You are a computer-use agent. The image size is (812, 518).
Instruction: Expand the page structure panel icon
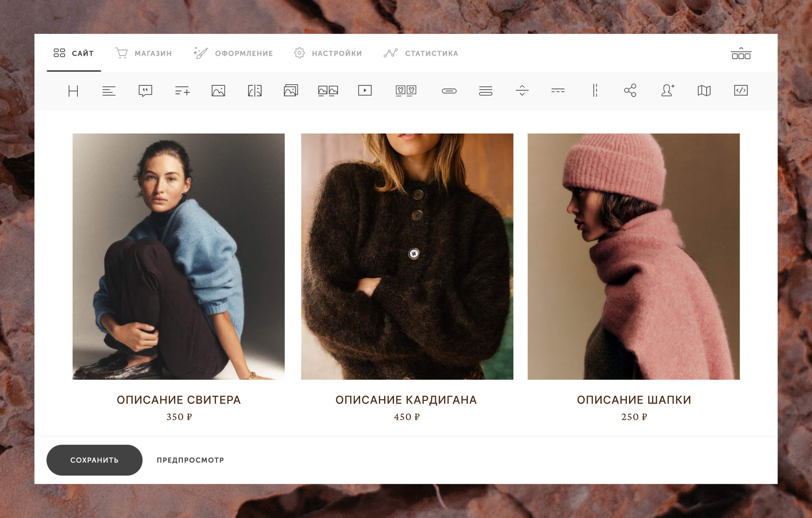[x=741, y=54]
